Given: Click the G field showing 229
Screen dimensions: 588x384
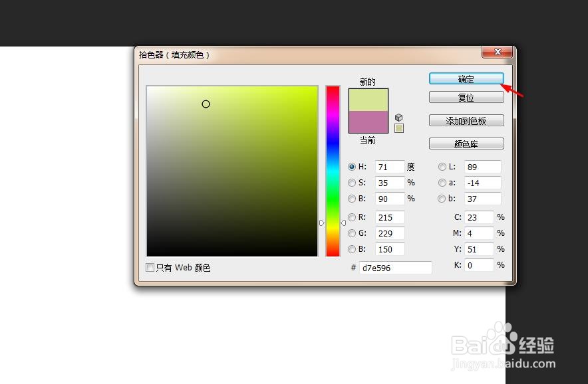Looking at the screenshot, I should (390, 233).
